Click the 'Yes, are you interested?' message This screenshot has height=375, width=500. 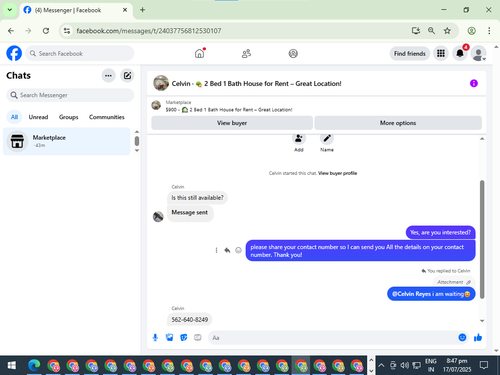click(x=440, y=232)
